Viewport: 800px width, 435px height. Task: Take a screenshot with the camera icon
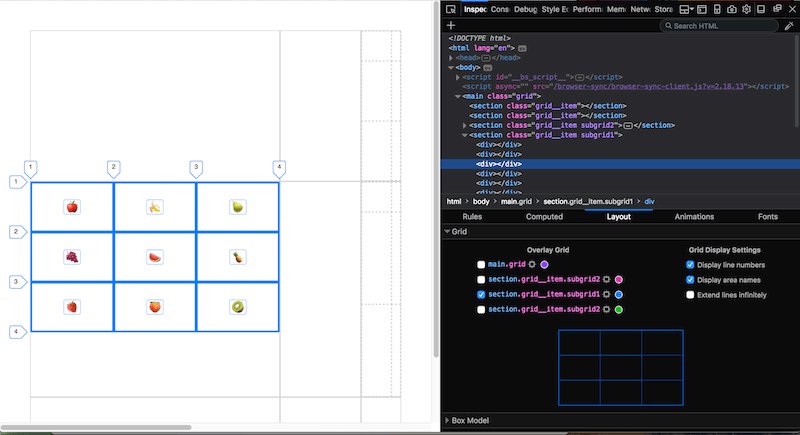coord(732,9)
